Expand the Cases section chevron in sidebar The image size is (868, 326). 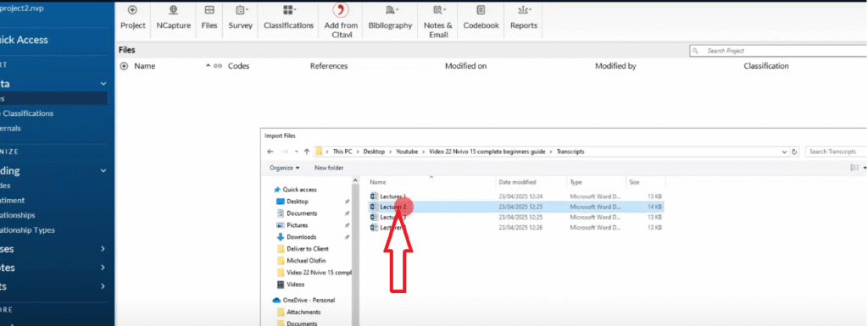pos(103,249)
